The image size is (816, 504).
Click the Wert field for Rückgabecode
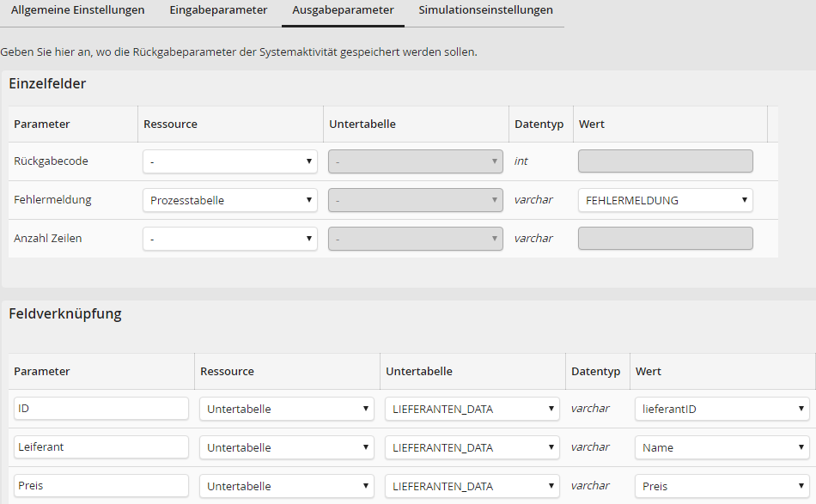[x=665, y=161]
